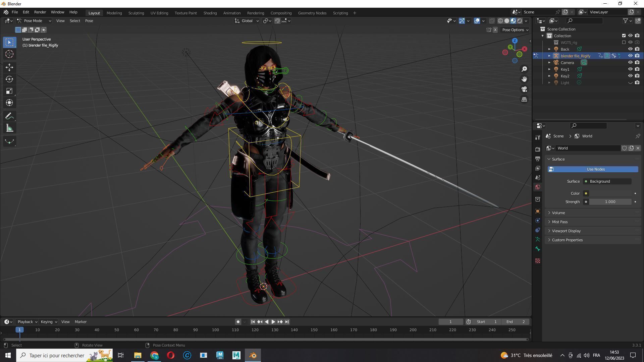Click the Use Nodes button
644x362 pixels.
(x=593, y=169)
